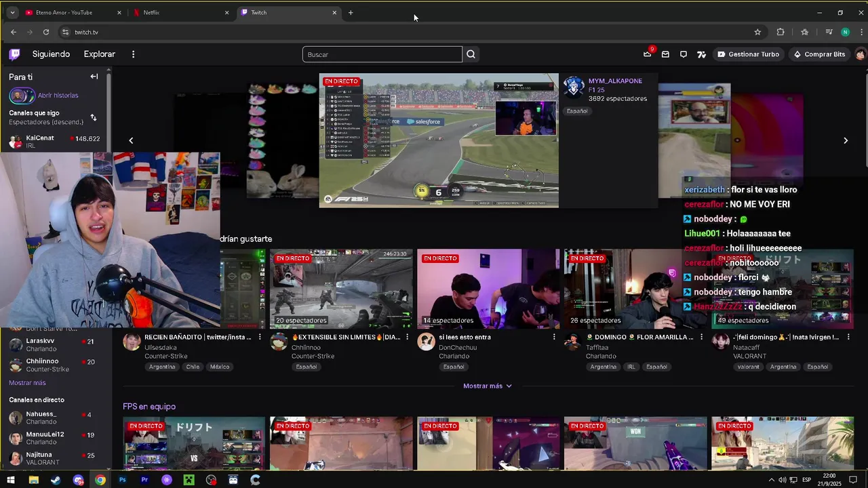Click the Twitch sevenTV extension icon
Viewport: 868px width, 488px height.
click(702, 54)
